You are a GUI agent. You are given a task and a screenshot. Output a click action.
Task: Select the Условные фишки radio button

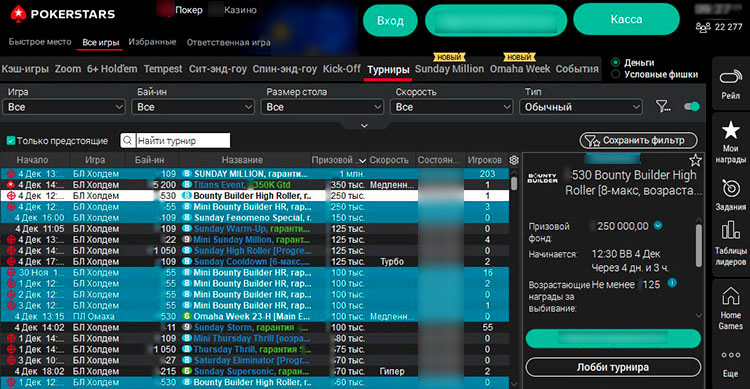616,74
